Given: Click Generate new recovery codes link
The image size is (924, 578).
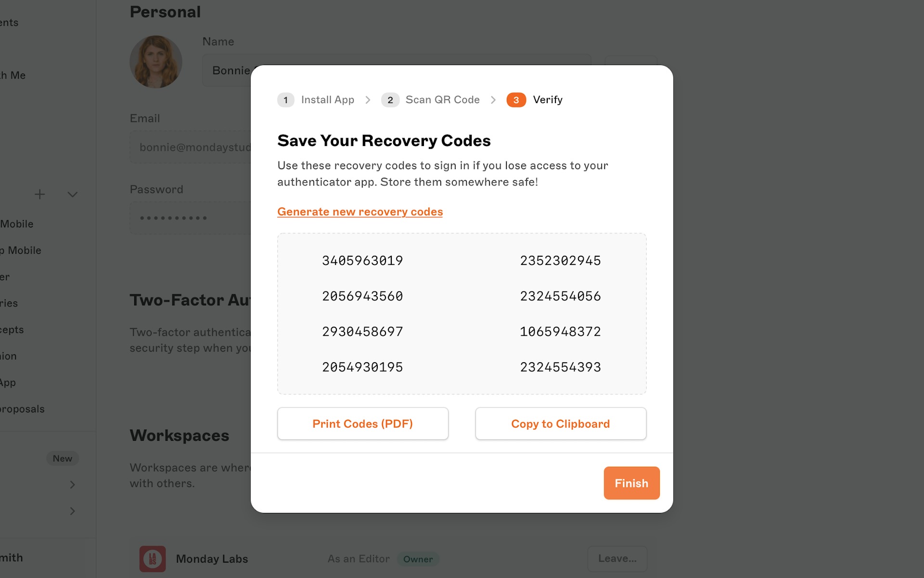Looking at the screenshot, I should [x=360, y=211].
